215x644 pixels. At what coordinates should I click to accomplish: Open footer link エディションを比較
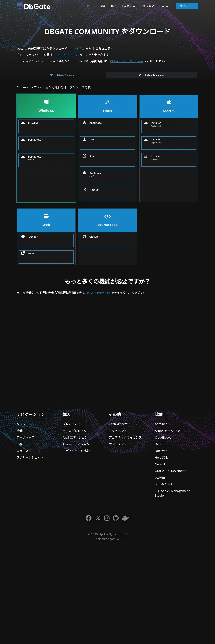pos(76,451)
